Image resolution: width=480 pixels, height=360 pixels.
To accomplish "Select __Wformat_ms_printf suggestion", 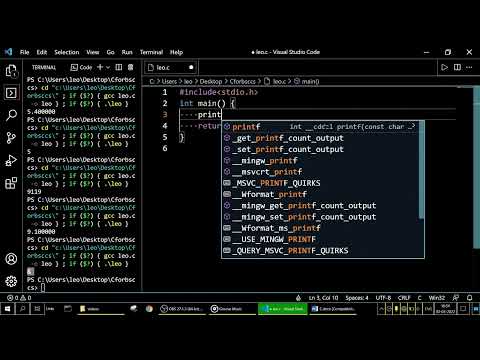I will [320, 228].
